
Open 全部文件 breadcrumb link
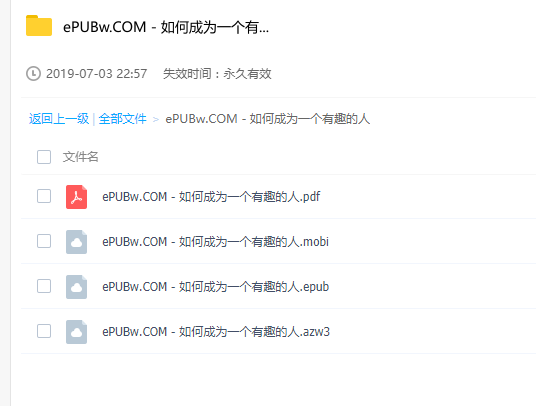122,119
